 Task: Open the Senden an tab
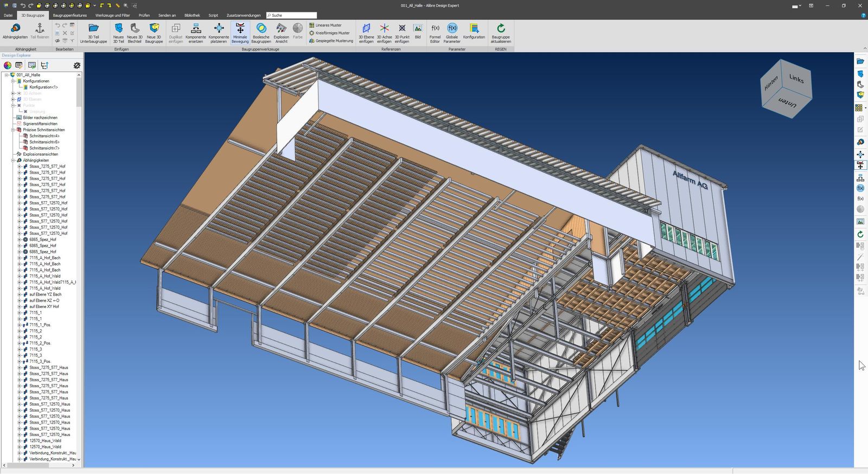[x=167, y=15]
